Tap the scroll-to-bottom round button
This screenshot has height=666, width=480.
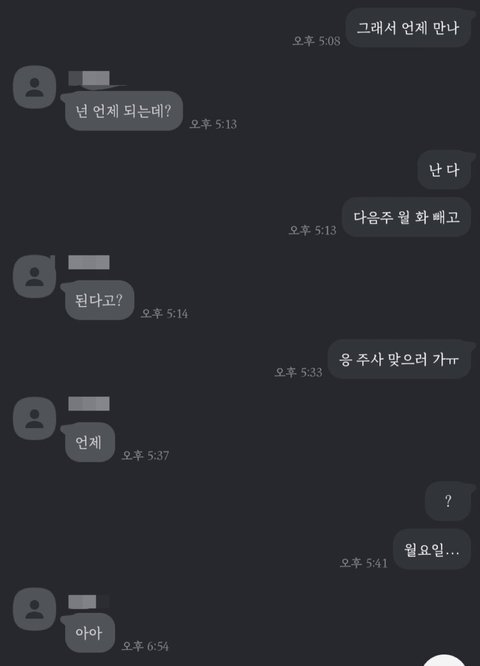pyautogui.click(x=444, y=660)
